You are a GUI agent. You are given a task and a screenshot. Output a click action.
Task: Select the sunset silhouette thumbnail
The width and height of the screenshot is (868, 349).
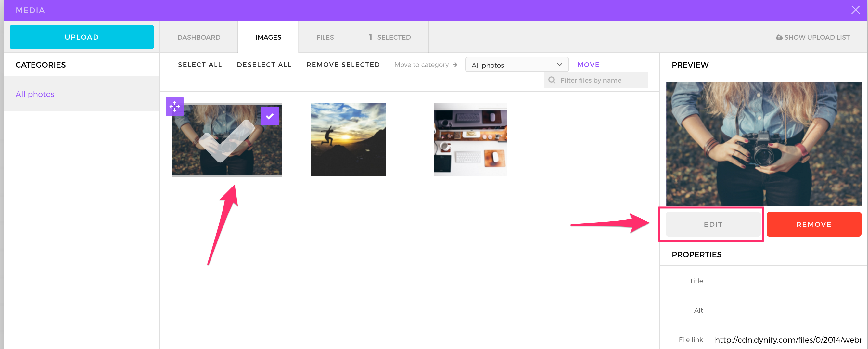click(349, 140)
